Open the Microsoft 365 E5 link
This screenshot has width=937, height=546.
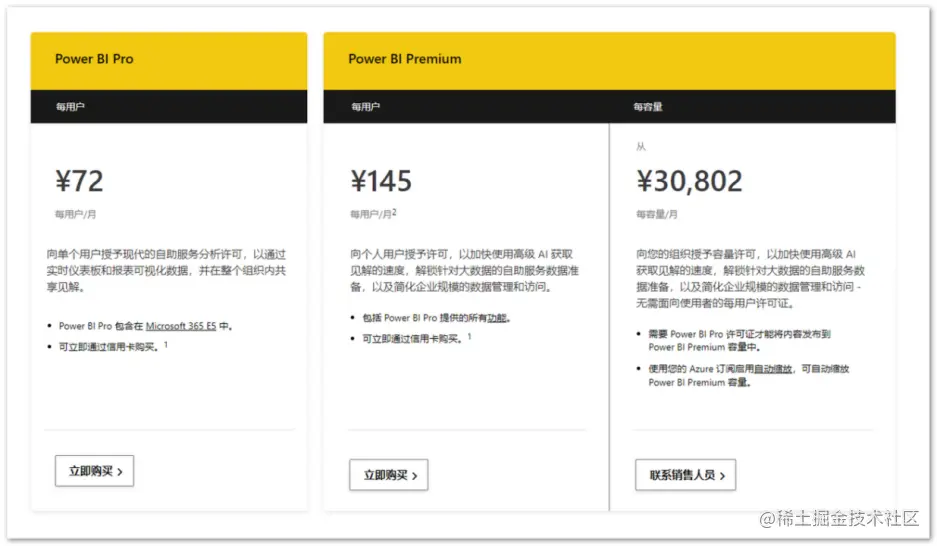[x=181, y=326]
